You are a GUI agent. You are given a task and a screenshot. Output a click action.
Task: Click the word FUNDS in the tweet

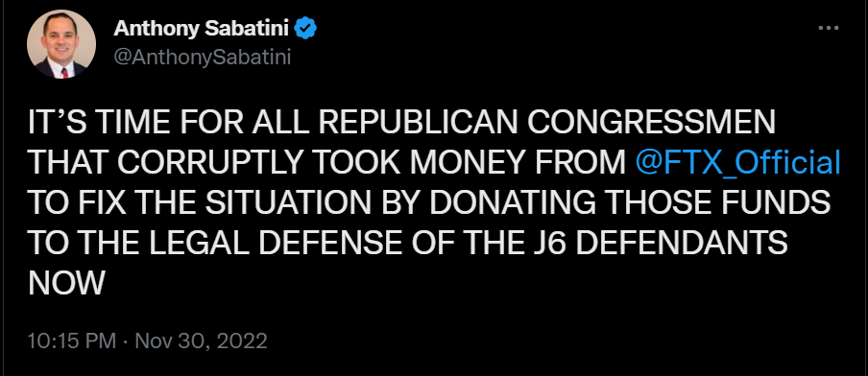pyautogui.click(x=774, y=203)
